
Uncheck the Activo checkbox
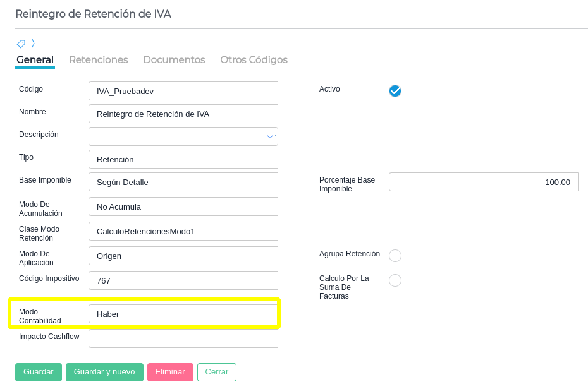coord(395,91)
